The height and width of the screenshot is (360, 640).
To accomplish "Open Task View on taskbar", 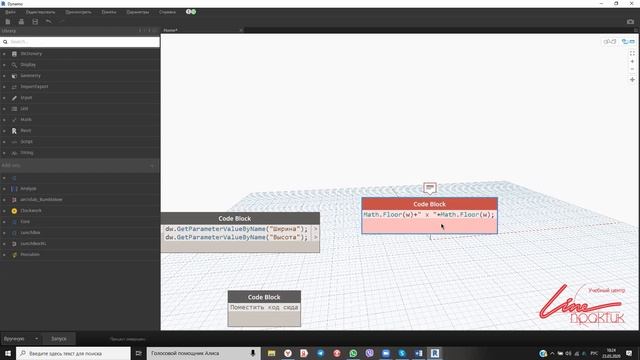I will point(139,353).
